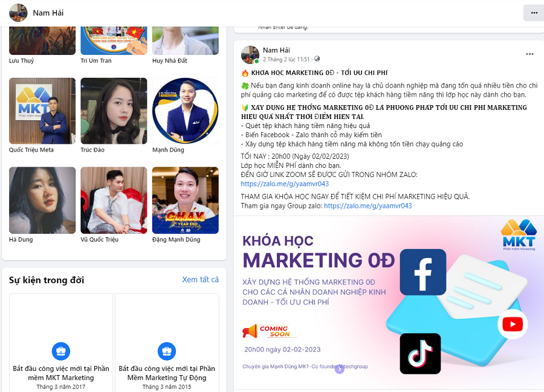Click the post timestamp 2 Tháng 2 lúc 11:51
The image size is (544, 392).
(287, 59)
